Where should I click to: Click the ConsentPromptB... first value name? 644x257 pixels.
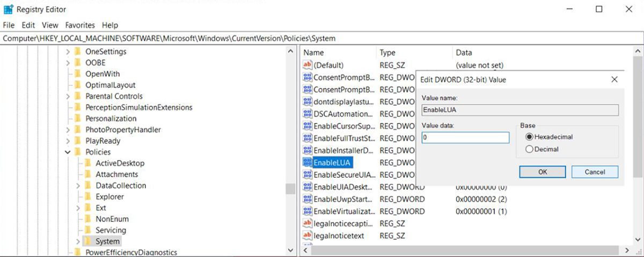click(344, 77)
